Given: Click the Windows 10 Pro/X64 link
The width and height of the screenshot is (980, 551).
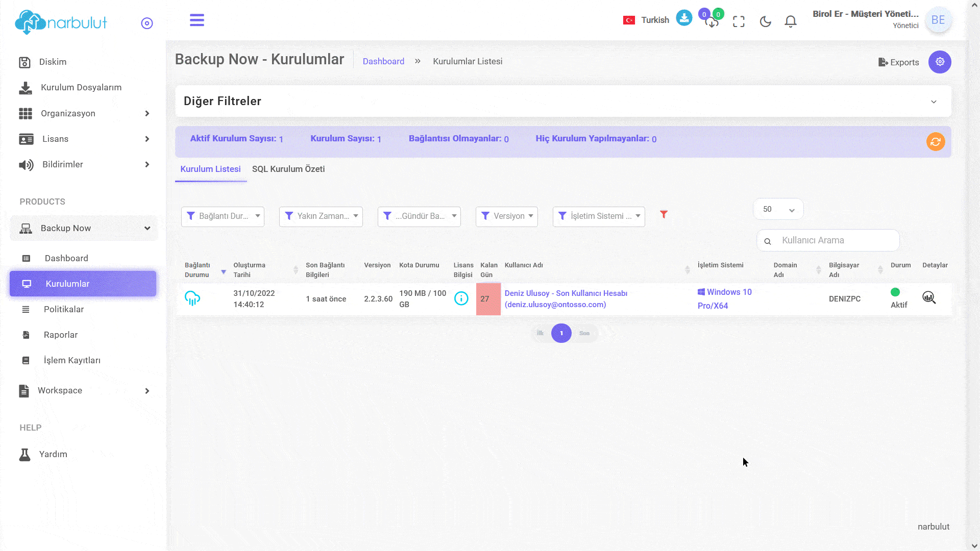Looking at the screenshot, I should pyautogui.click(x=725, y=299).
